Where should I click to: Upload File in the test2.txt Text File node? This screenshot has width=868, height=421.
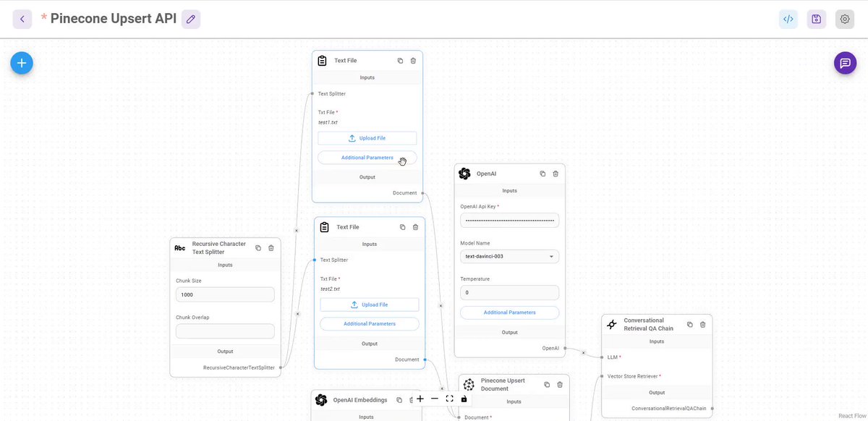pyautogui.click(x=370, y=305)
